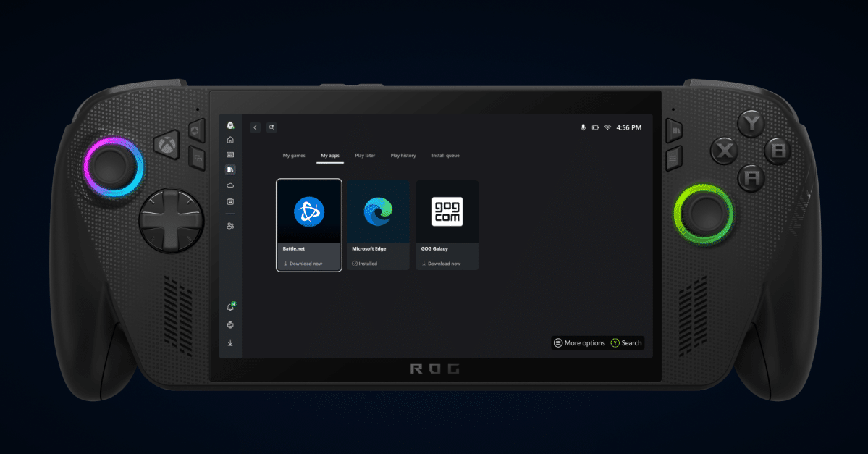Click the battery indicator in the status bar

pyautogui.click(x=597, y=127)
